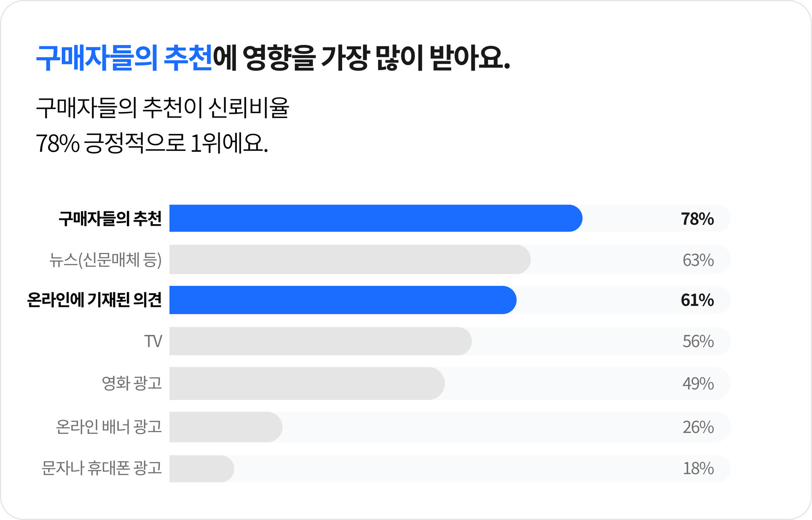Screen dimensions: 812x520
Task: Select the 문자나 휴대폰 광고 label
Action: [102, 468]
